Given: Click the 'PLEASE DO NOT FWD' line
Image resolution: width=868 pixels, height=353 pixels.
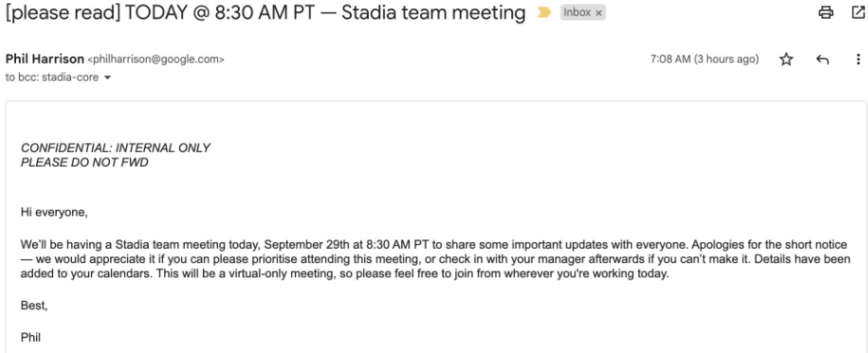Looking at the screenshot, I should pos(84,163).
